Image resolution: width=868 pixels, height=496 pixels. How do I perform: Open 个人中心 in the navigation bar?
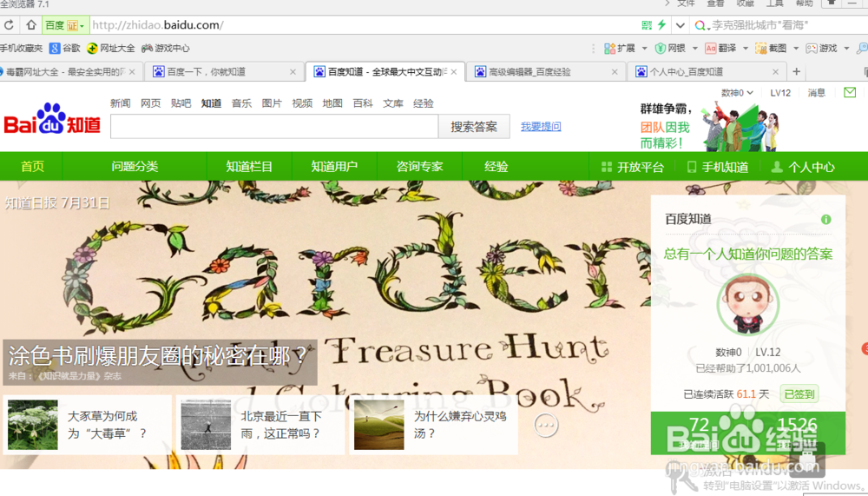click(803, 167)
